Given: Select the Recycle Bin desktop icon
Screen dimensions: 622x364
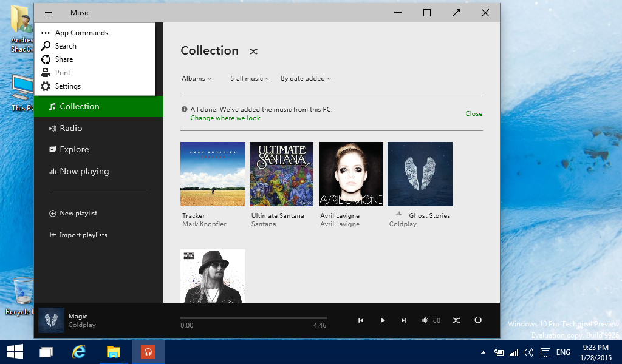Looking at the screenshot, I should coord(20,297).
